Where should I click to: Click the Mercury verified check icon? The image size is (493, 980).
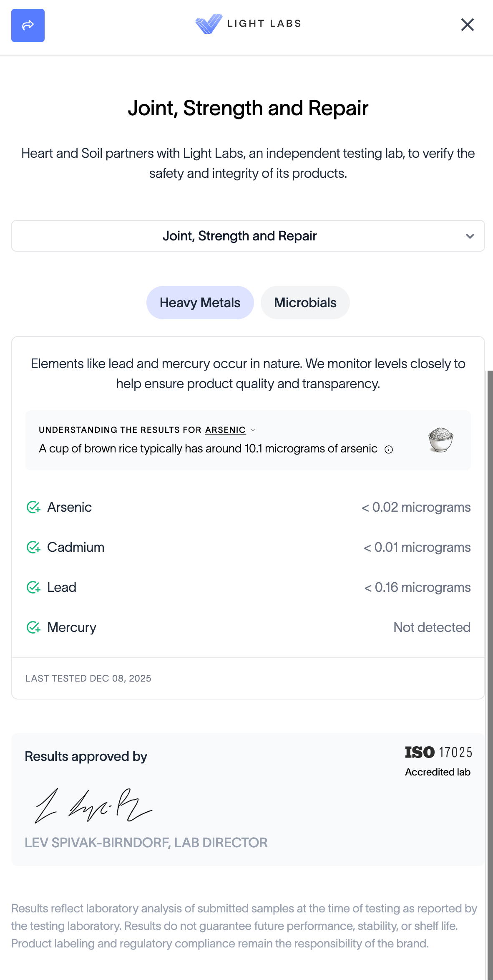point(33,627)
